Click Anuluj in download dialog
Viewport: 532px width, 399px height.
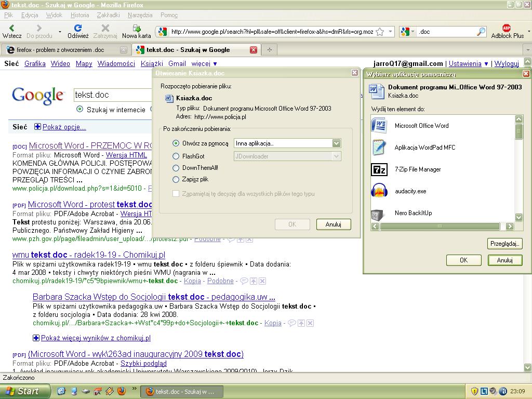(x=334, y=224)
